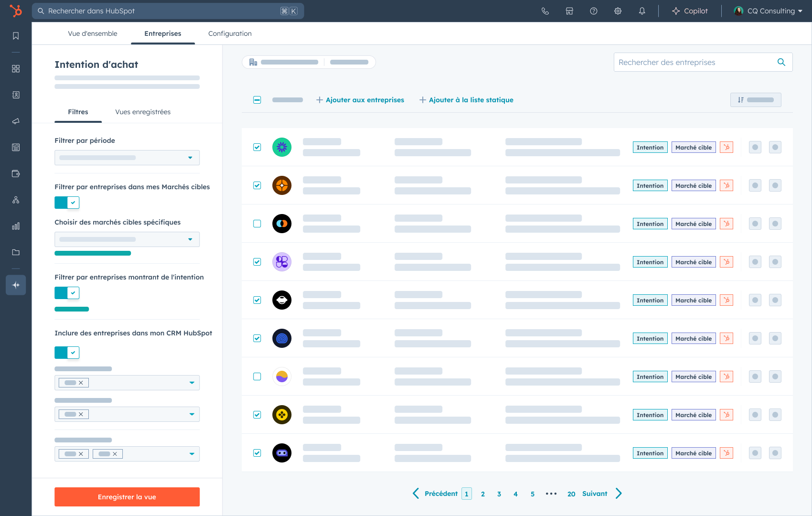Screen dimensions: 812x516
Task: Toggle the target markets company filter
Action: tap(67, 203)
